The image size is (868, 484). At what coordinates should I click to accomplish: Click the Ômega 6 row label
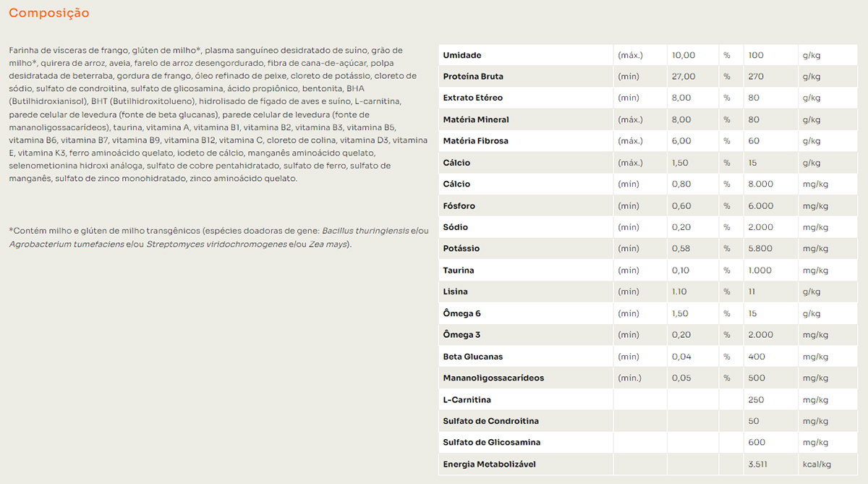[461, 313]
